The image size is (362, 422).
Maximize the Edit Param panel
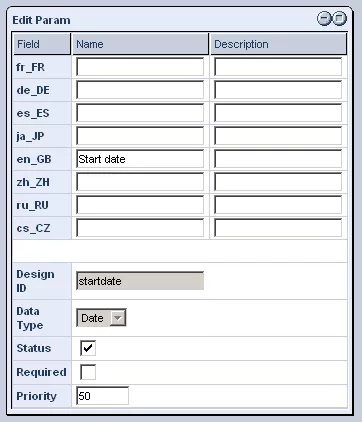(x=339, y=19)
